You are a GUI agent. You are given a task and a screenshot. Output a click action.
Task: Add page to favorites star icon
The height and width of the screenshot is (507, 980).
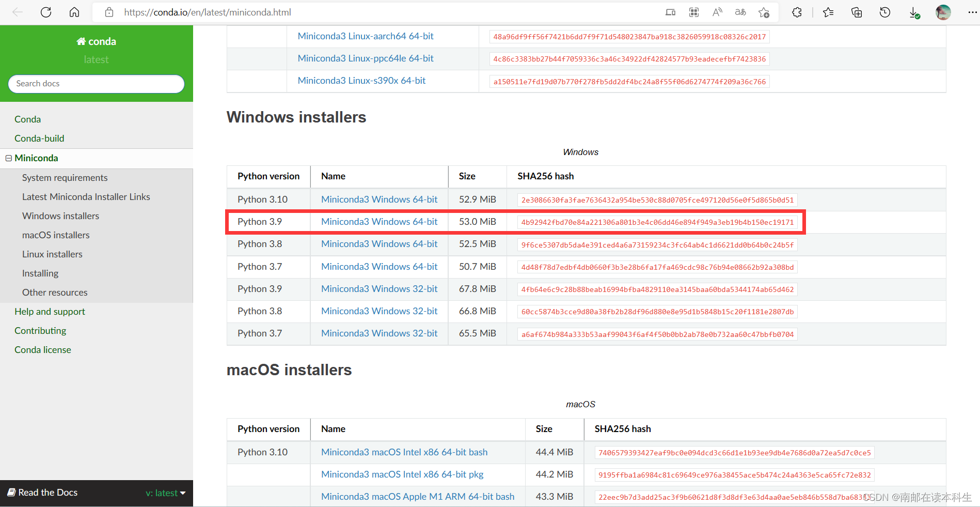click(764, 12)
